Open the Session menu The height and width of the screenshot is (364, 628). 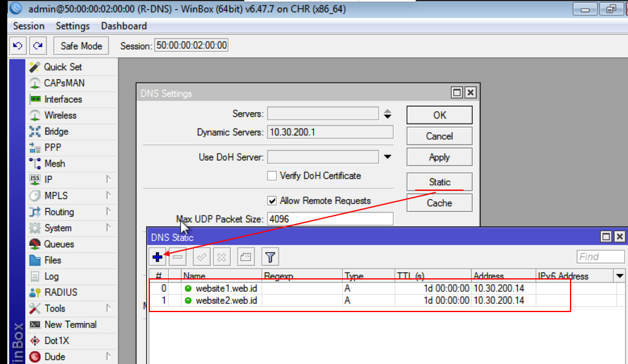(28, 26)
